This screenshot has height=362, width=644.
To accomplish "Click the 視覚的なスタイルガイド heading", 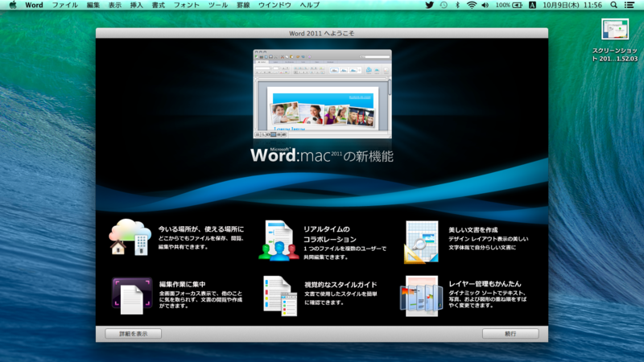I will (341, 285).
